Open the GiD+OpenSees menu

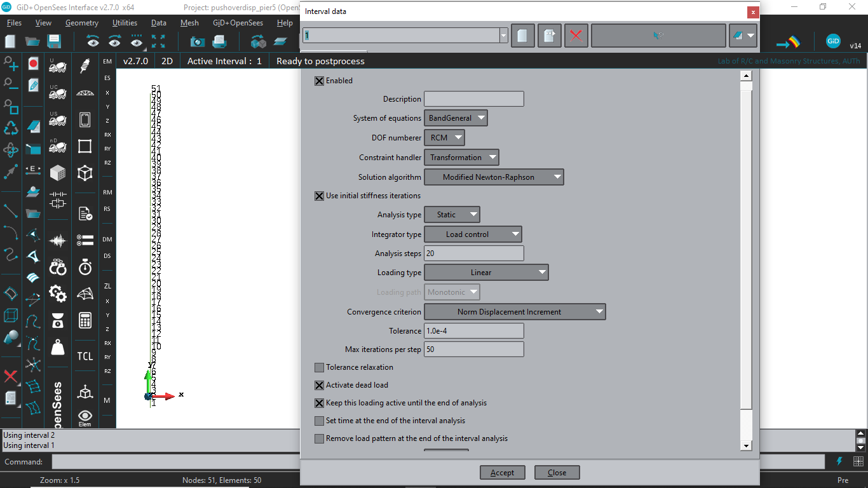237,22
